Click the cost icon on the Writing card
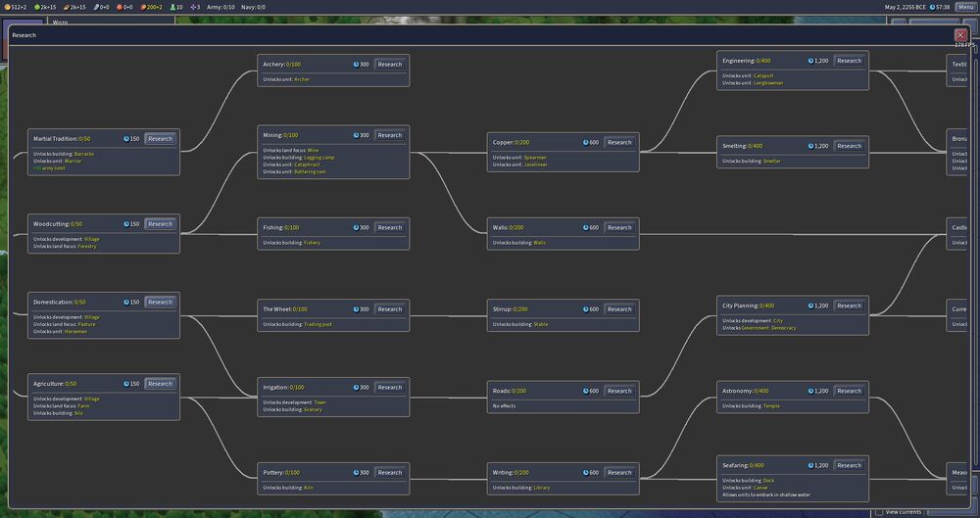This screenshot has width=980, height=518. [x=586, y=472]
